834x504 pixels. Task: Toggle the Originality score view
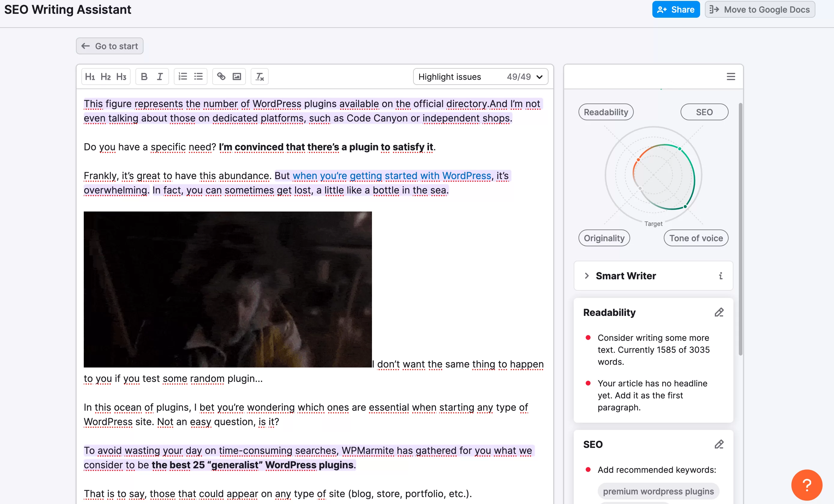[x=604, y=237]
